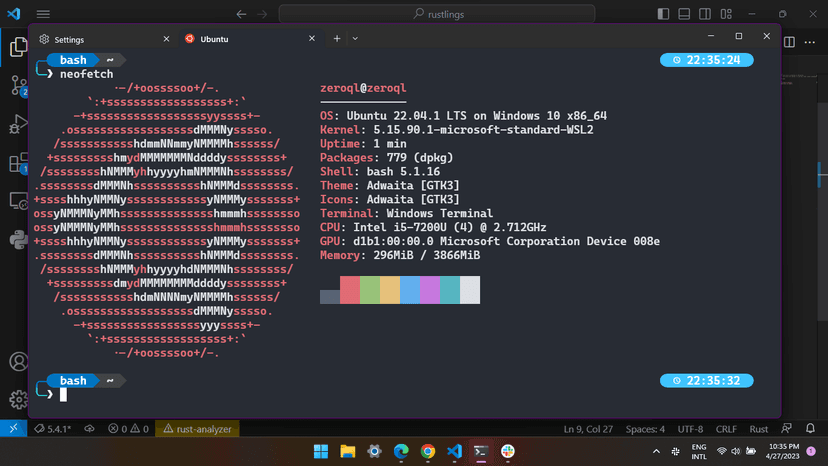This screenshot has width=828, height=466.
Task: Open the new tab profile dropdown
Action: (x=355, y=38)
